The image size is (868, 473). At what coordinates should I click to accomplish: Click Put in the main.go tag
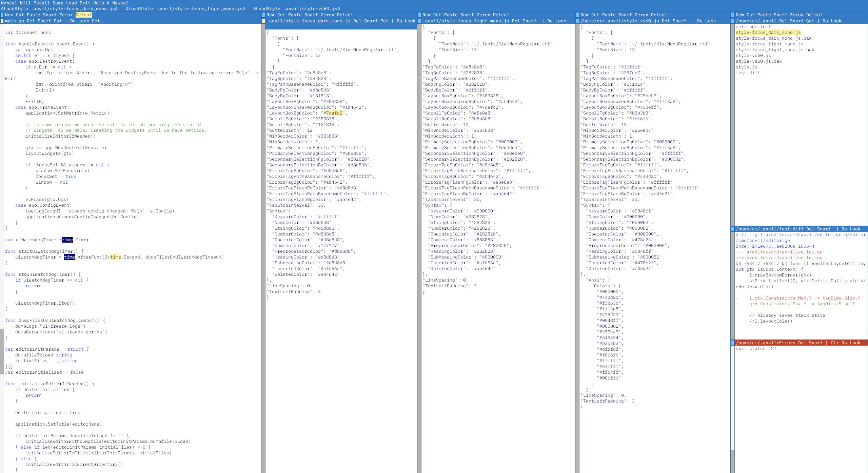click(58, 21)
